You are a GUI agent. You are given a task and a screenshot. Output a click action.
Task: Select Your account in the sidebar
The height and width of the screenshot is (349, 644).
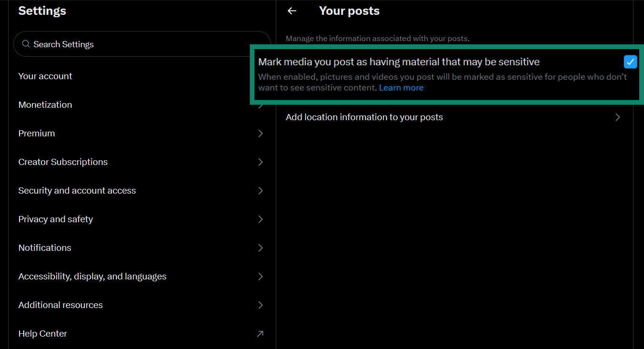[45, 76]
